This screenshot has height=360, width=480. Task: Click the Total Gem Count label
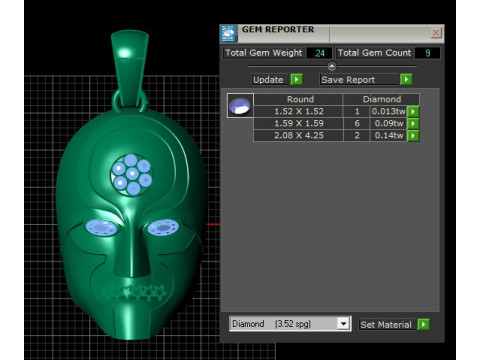pos(374,53)
